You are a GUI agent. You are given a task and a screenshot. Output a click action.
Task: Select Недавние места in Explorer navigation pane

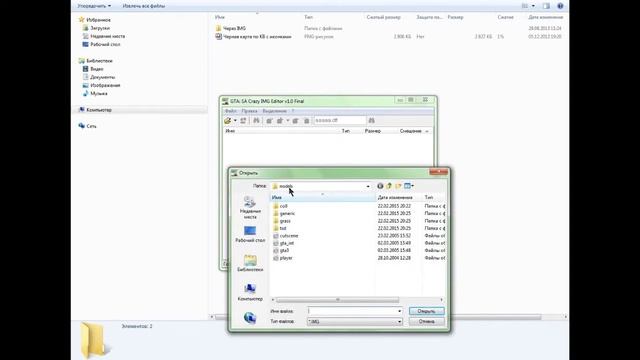coord(104,36)
